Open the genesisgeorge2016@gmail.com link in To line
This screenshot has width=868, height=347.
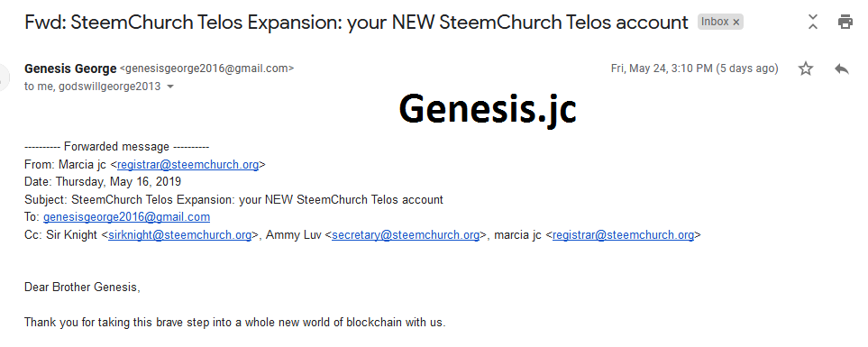coord(126,217)
